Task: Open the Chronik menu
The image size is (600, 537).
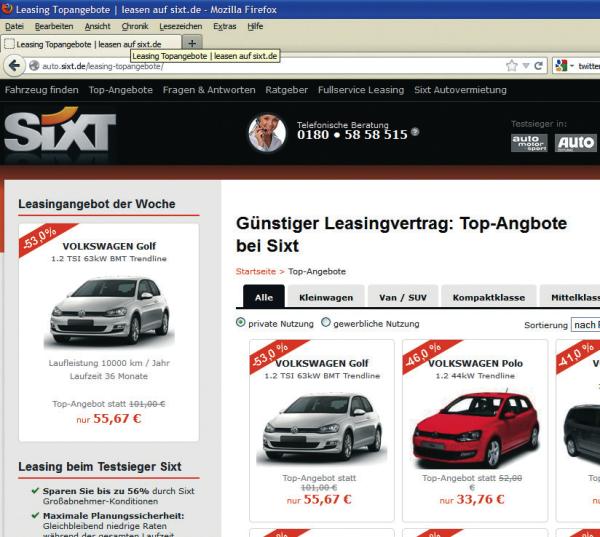Action: [x=135, y=26]
